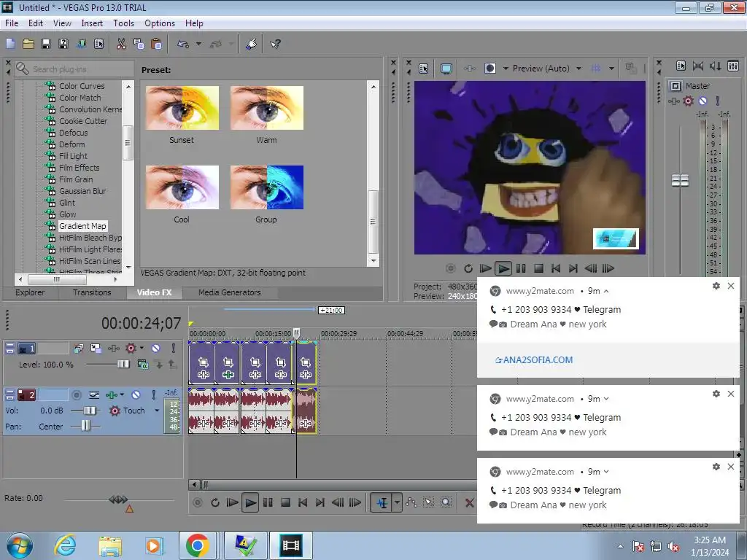Create a new project via toolbar icon
This screenshot has width=747, height=560.
10,44
